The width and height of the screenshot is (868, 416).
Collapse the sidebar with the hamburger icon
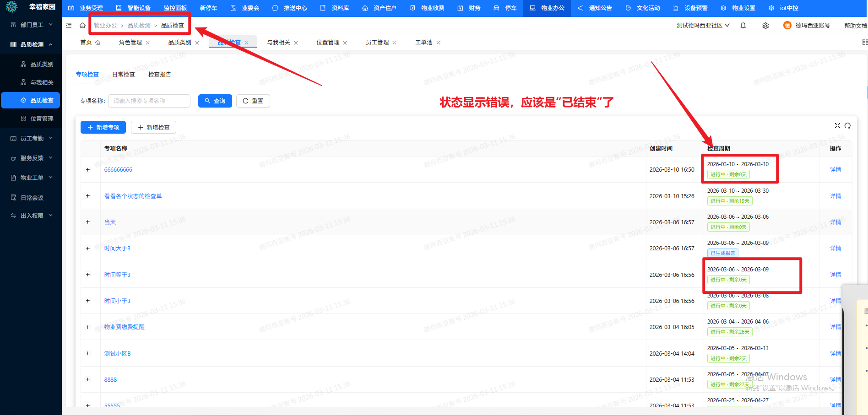point(69,25)
